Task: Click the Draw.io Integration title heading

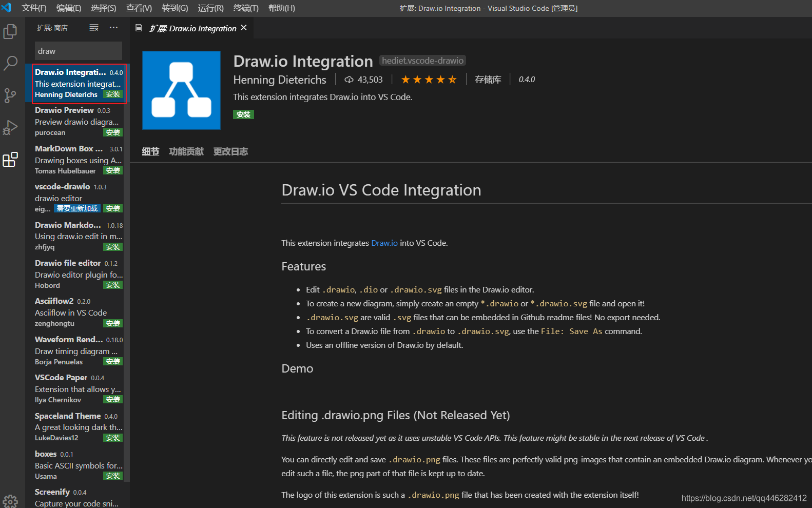Action: pyautogui.click(x=303, y=62)
